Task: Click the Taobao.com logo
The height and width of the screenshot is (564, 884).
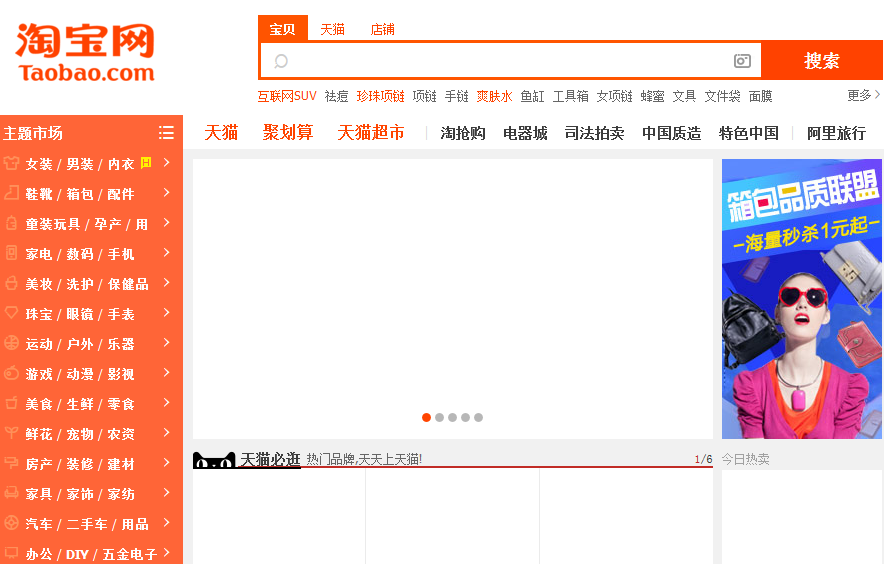Action: click(85, 53)
